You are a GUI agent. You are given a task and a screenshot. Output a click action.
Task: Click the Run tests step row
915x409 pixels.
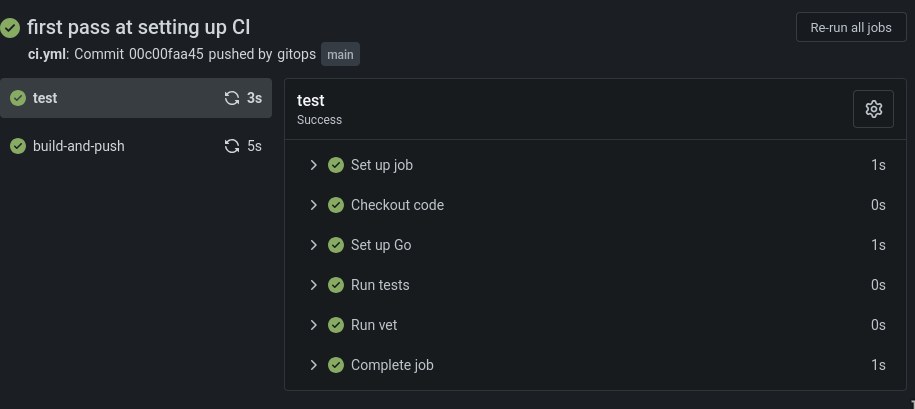600,285
